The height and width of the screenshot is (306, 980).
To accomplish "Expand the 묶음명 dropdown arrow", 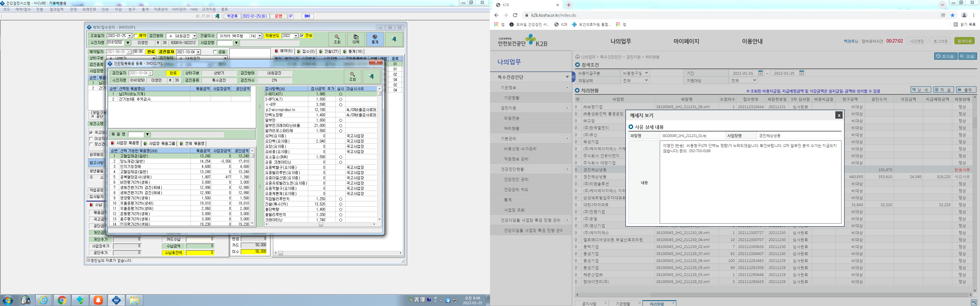I will point(147,134).
